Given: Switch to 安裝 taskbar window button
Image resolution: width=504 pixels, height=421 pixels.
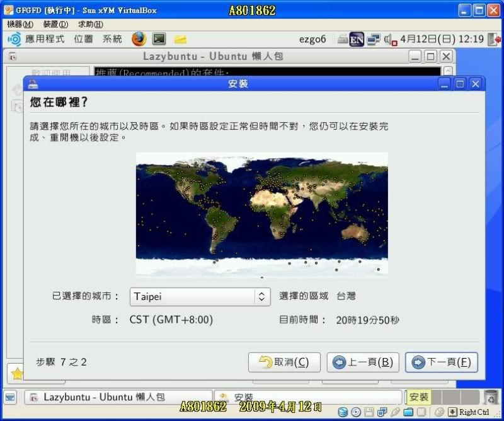Looking at the screenshot, I should (308, 398).
